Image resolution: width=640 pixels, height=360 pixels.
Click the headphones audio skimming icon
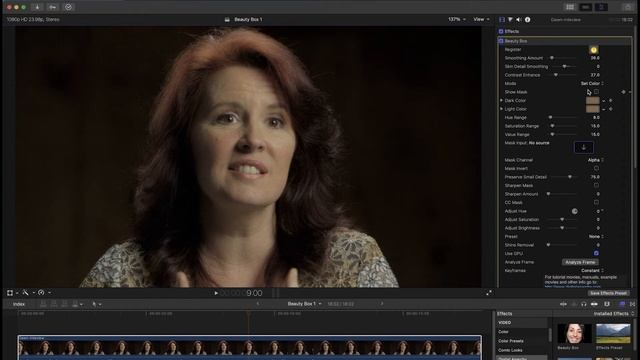point(584,304)
